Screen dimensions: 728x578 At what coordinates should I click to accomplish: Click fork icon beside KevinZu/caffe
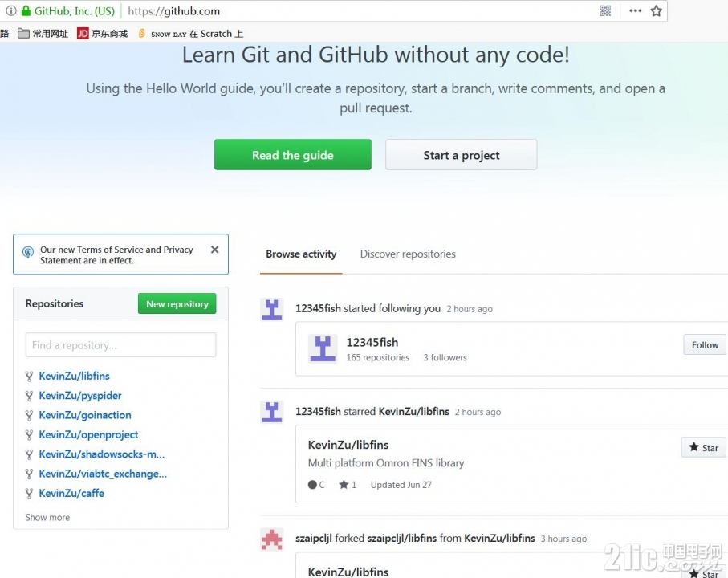[29, 493]
